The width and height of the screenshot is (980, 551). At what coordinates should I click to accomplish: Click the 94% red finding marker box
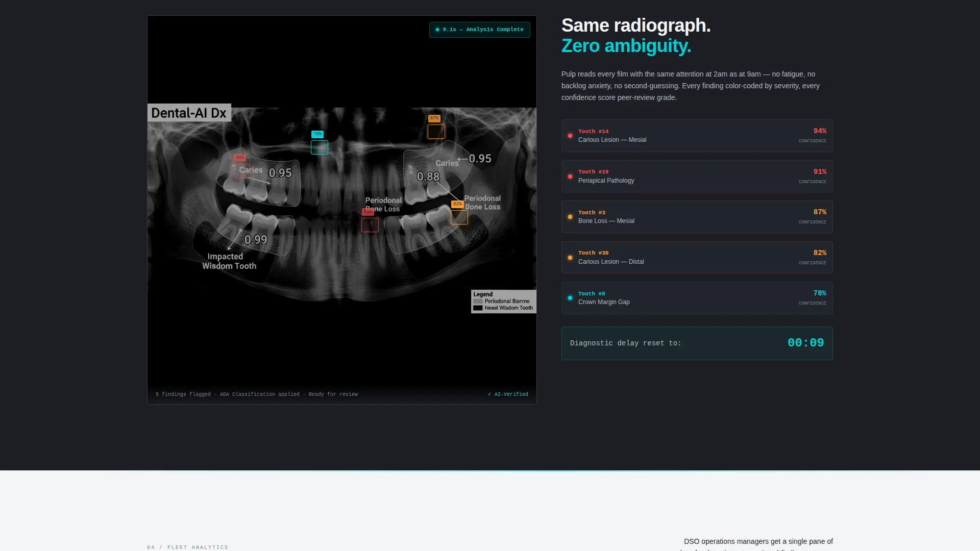pyautogui.click(x=242, y=171)
